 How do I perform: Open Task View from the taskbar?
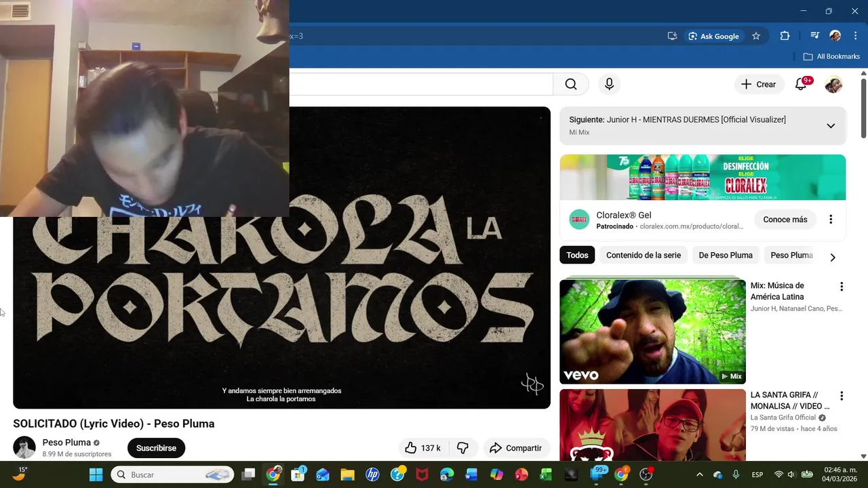click(249, 474)
